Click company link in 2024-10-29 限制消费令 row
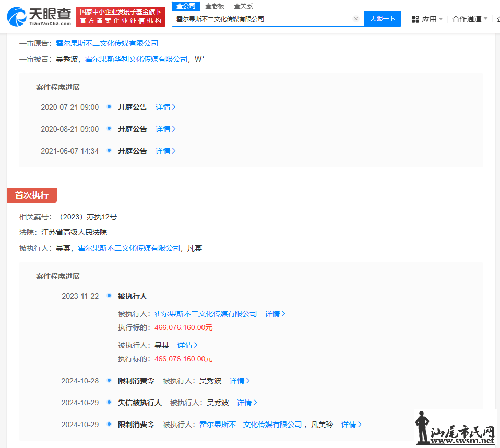Viewport: 500px width, 448px height. coord(251,425)
